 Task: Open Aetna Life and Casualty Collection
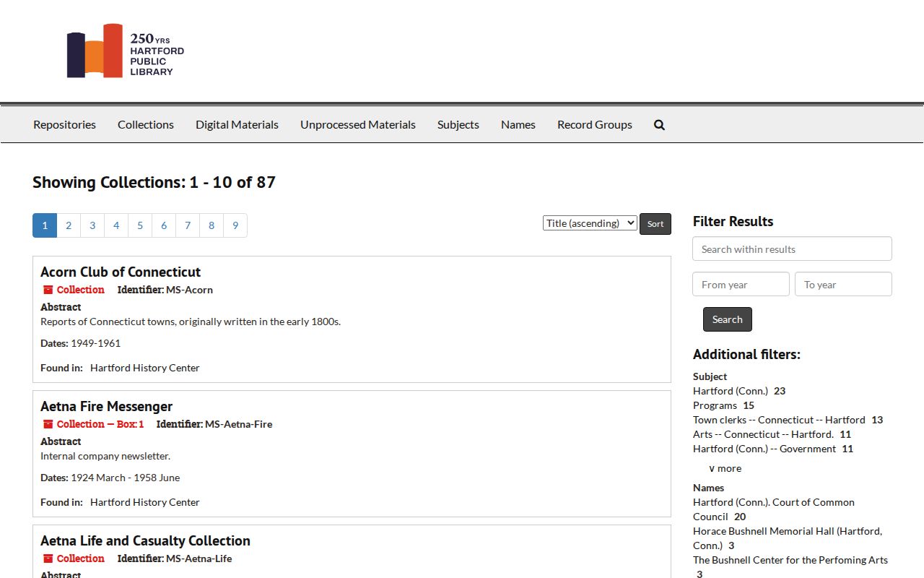tap(145, 540)
